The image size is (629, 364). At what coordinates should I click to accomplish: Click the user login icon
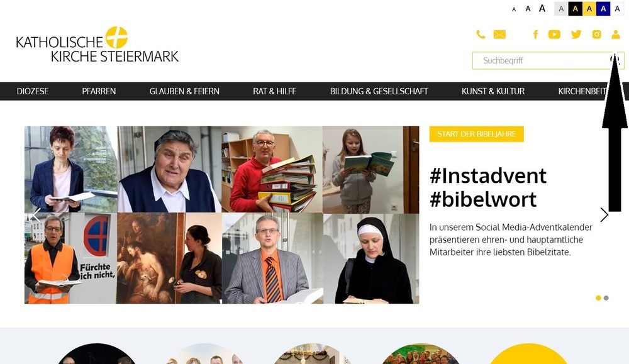[x=616, y=35]
